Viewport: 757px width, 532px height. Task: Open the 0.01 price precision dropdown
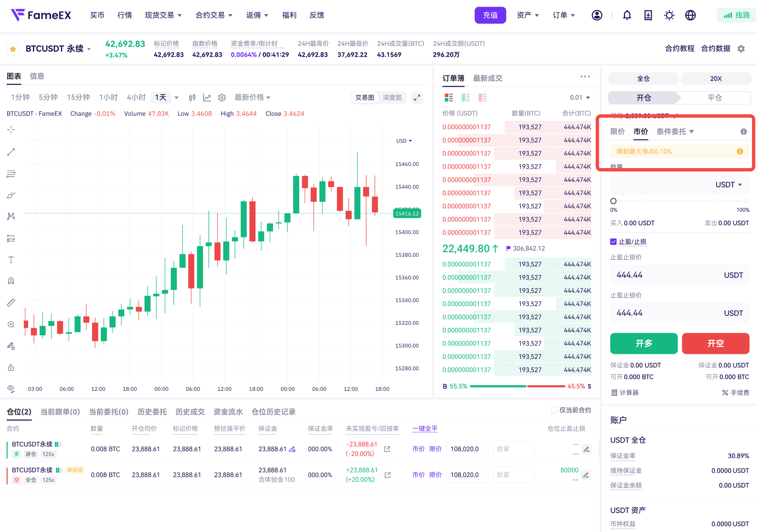[x=580, y=97]
